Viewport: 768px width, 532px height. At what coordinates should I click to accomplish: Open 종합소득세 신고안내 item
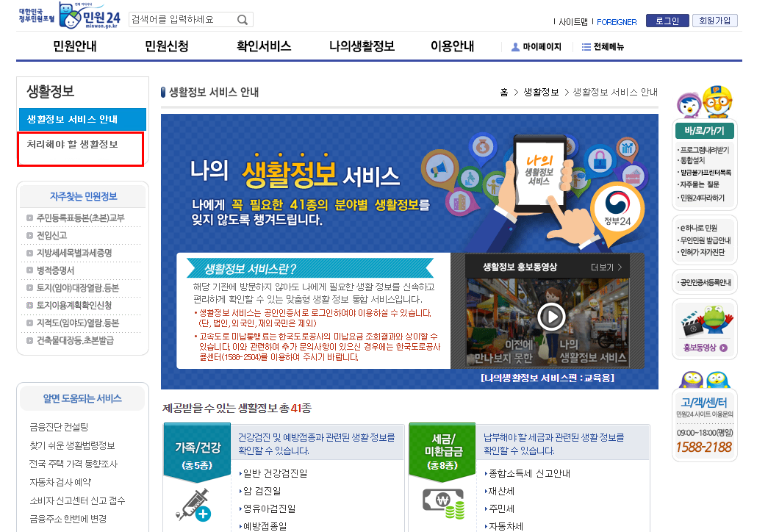(x=529, y=474)
